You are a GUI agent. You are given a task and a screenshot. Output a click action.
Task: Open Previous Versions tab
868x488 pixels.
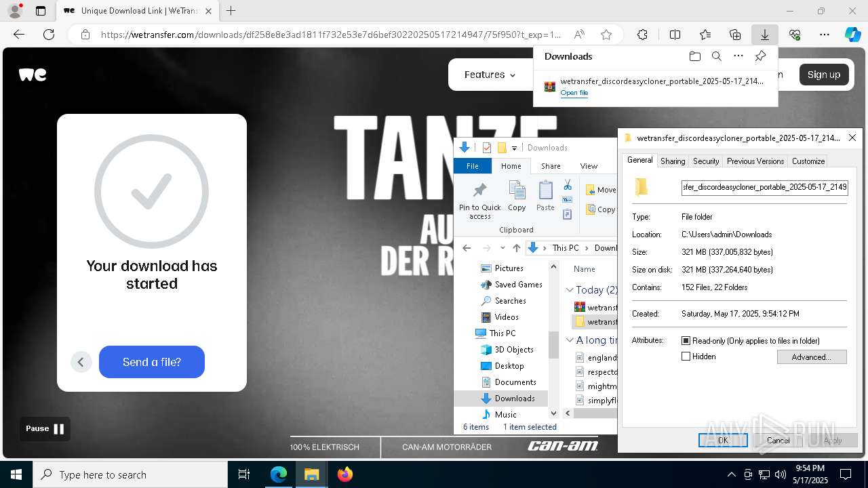(755, 161)
